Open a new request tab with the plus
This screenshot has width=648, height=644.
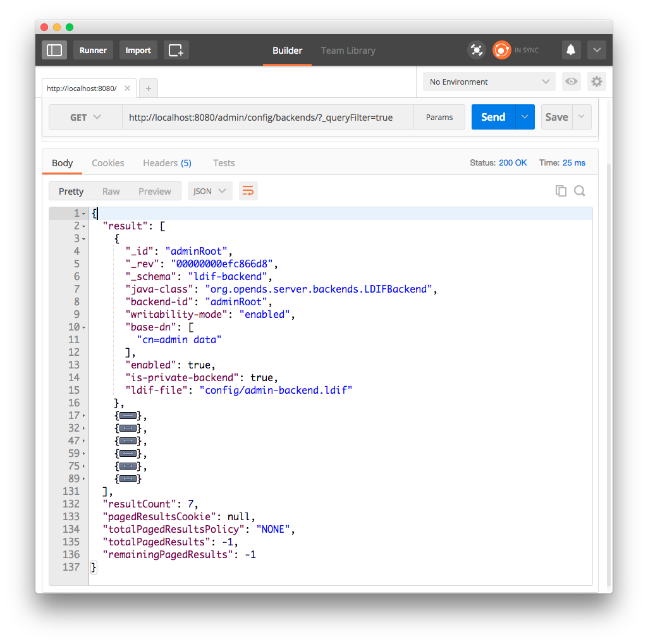[147, 88]
